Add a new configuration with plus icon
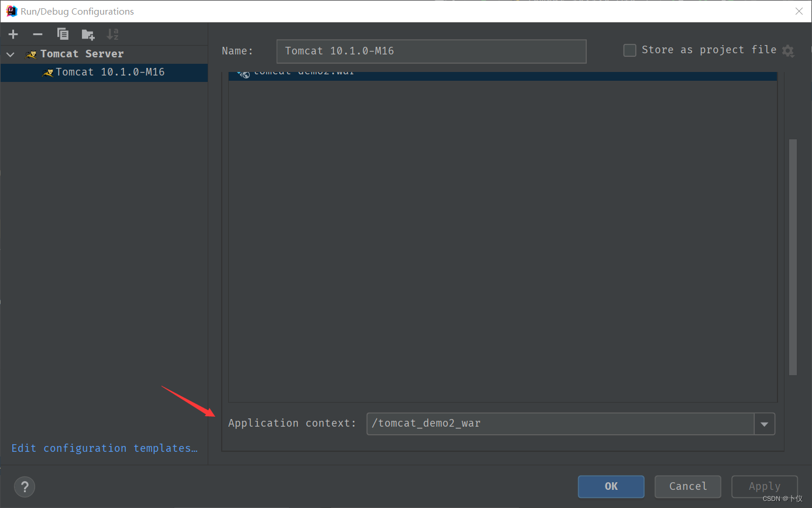812x508 pixels. (x=13, y=35)
